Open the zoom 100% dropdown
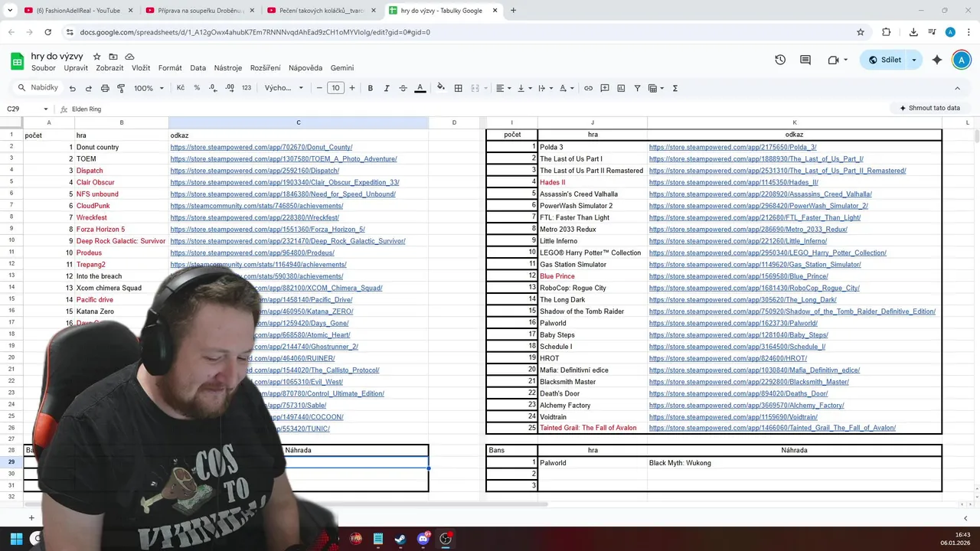 click(x=149, y=88)
